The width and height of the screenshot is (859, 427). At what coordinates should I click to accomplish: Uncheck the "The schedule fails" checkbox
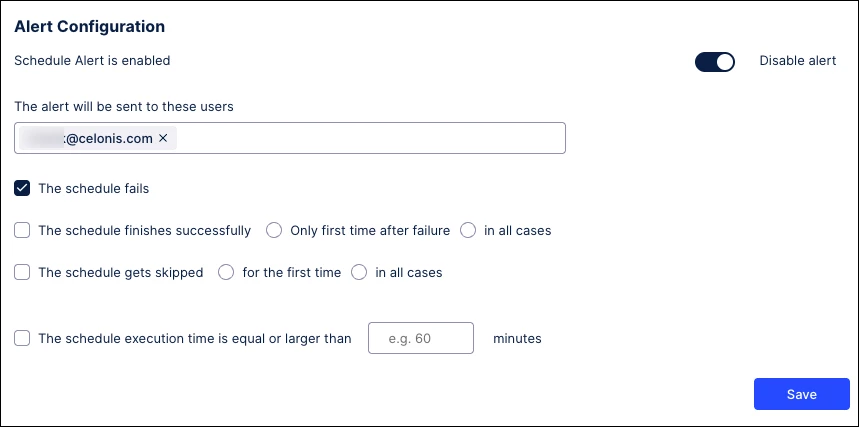22,188
